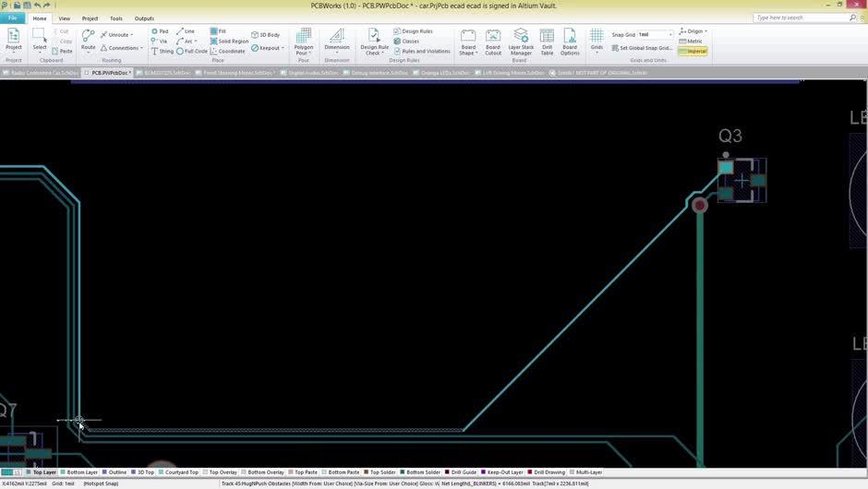Viewport: 868px width, 489px height.
Task: Place a Pad
Action: click(x=160, y=31)
